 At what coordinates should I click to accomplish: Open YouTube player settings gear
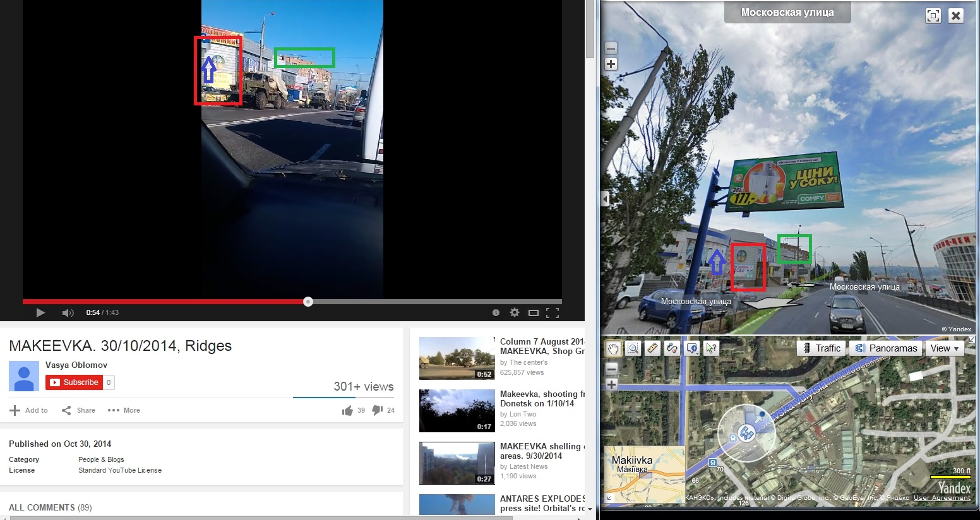(x=515, y=312)
